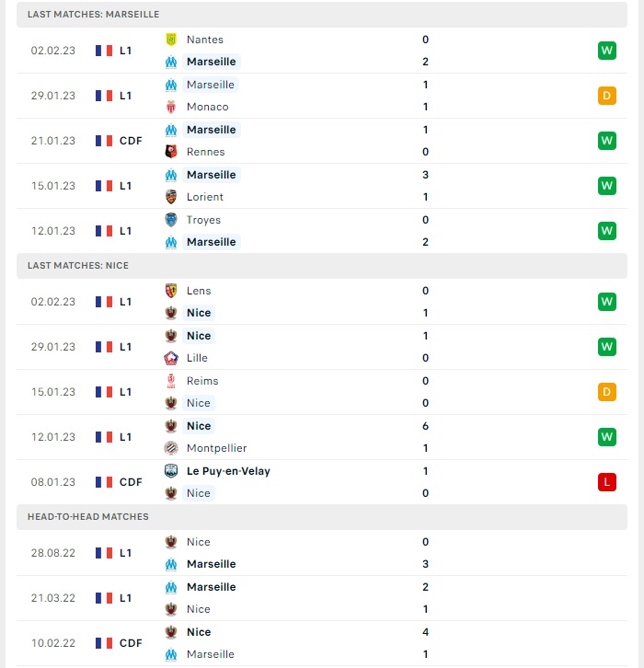Open the red loss badge for Le Puy-en-Velay match
Screen dimensions: 644x668
[x=607, y=482]
